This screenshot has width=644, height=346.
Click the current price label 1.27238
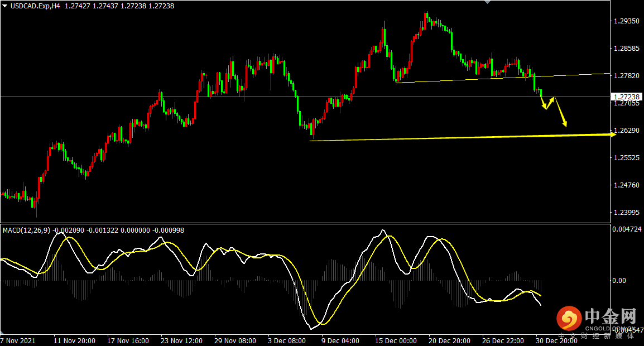coord(626,97)
